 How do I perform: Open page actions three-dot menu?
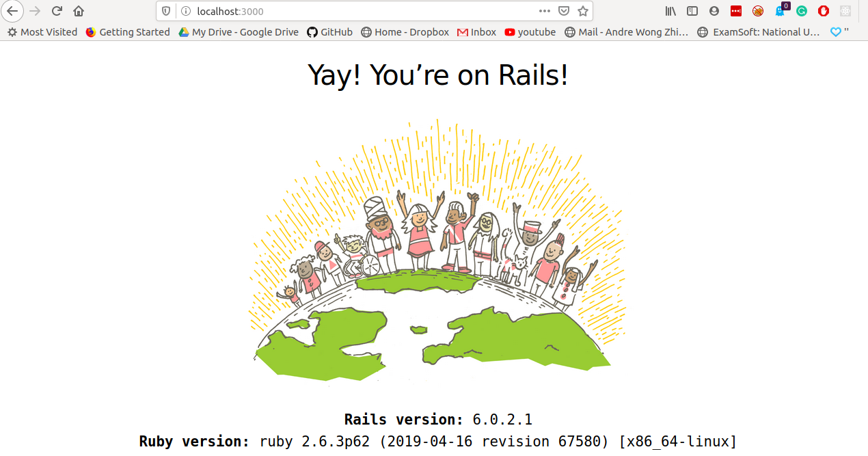point(544,11)
